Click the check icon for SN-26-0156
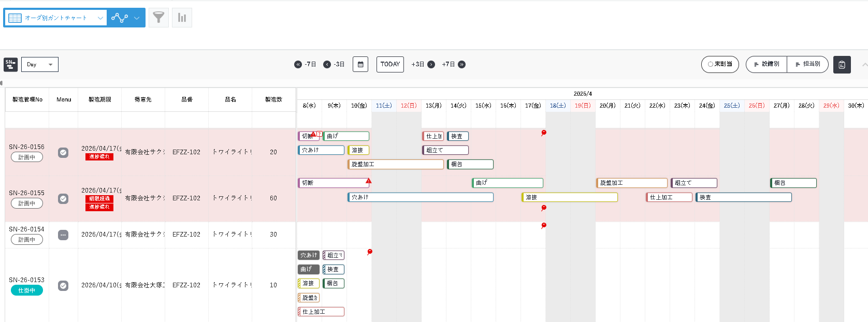 pyautogui.click(x=63, y=152)
